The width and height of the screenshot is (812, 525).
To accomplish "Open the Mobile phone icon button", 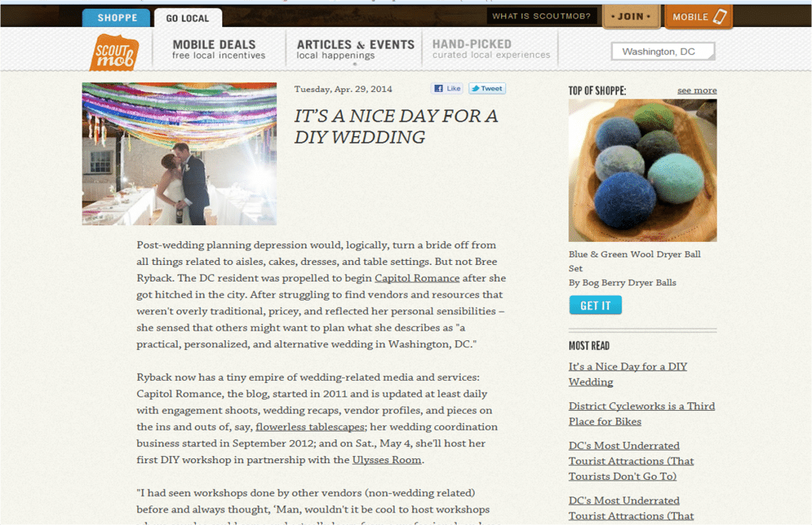I will tap(699, 17).
